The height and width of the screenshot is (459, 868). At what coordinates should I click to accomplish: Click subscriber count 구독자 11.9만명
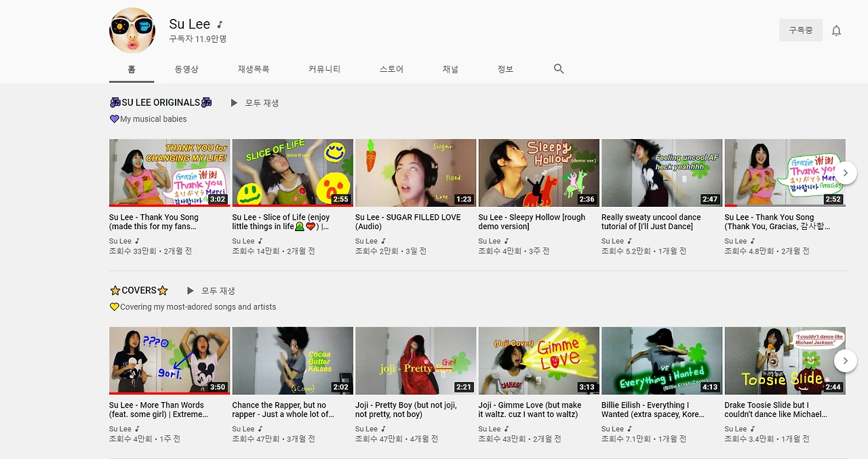[198, 39]
